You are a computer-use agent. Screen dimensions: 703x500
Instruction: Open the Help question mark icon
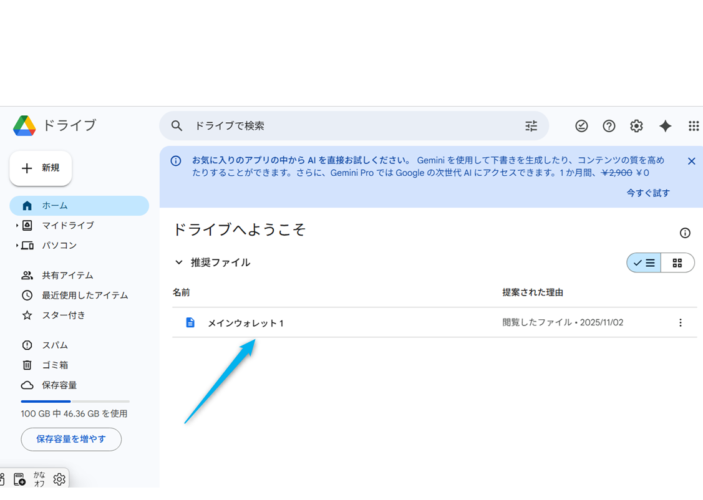609,126
